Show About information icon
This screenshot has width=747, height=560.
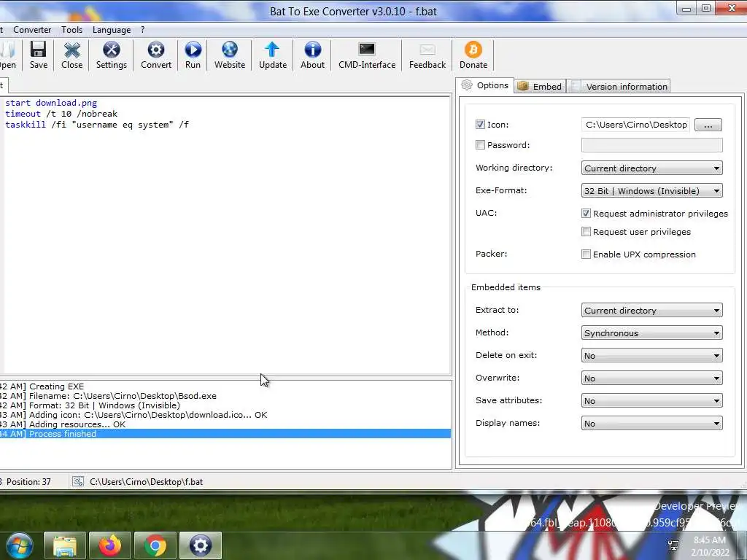coord(312,55)
